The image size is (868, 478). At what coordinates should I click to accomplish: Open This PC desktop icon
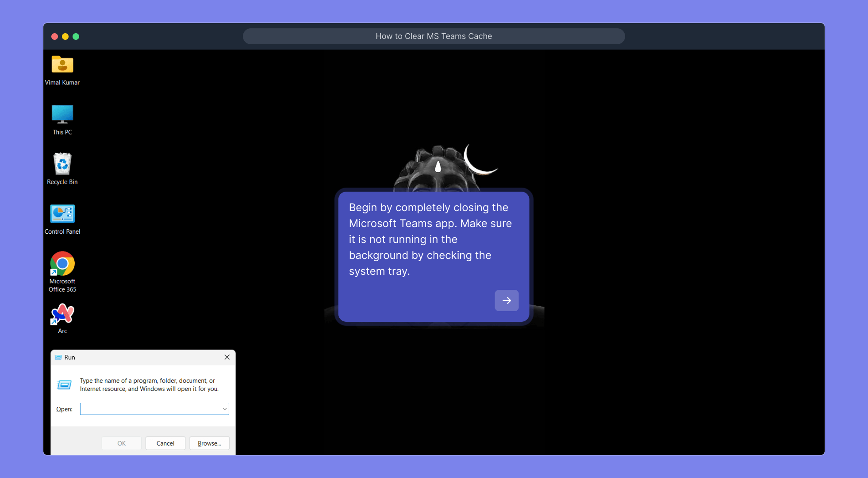pyautogui.click(x=62, y=115)
